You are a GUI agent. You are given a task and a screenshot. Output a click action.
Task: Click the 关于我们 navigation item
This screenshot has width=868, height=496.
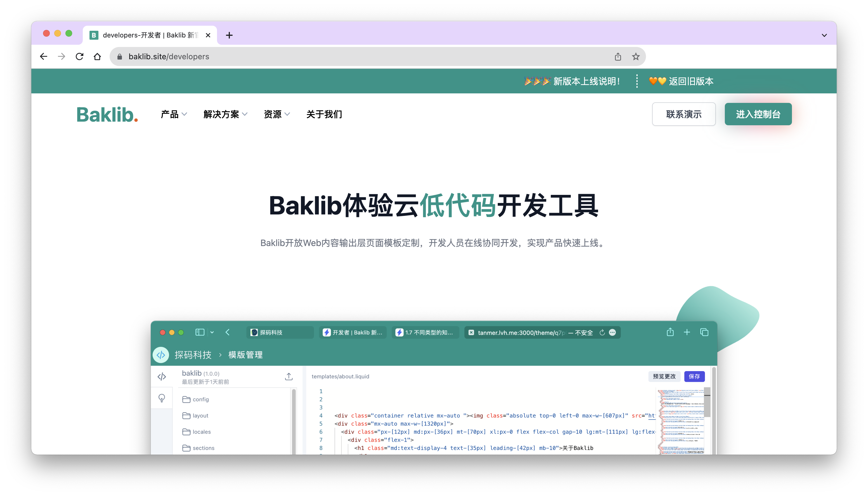click(x=324, y=114)
